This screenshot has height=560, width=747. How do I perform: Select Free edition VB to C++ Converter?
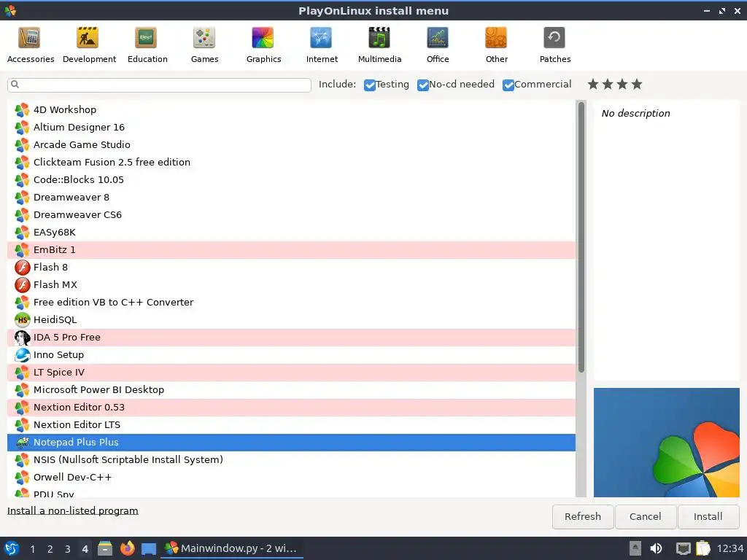tap(291, 302)
